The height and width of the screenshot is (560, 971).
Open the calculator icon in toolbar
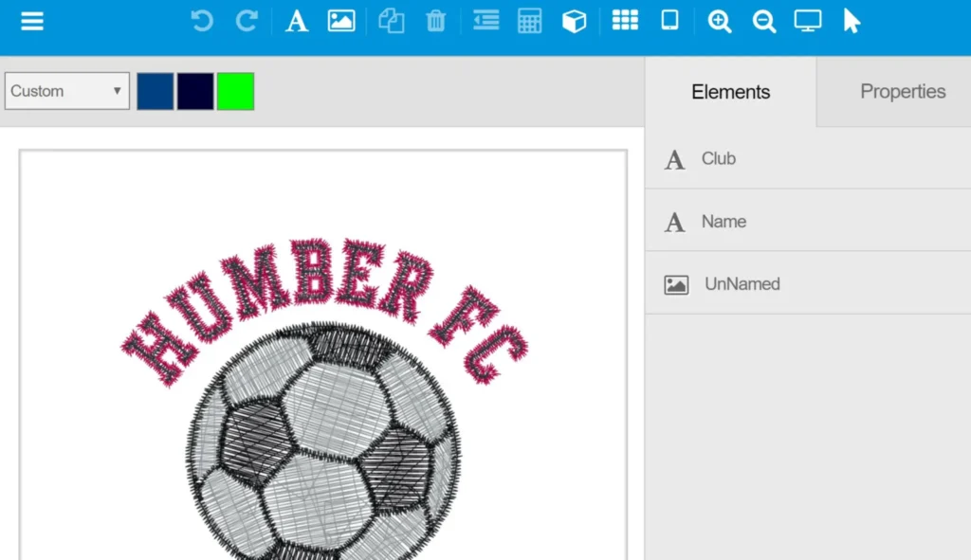tap(529, 21)
